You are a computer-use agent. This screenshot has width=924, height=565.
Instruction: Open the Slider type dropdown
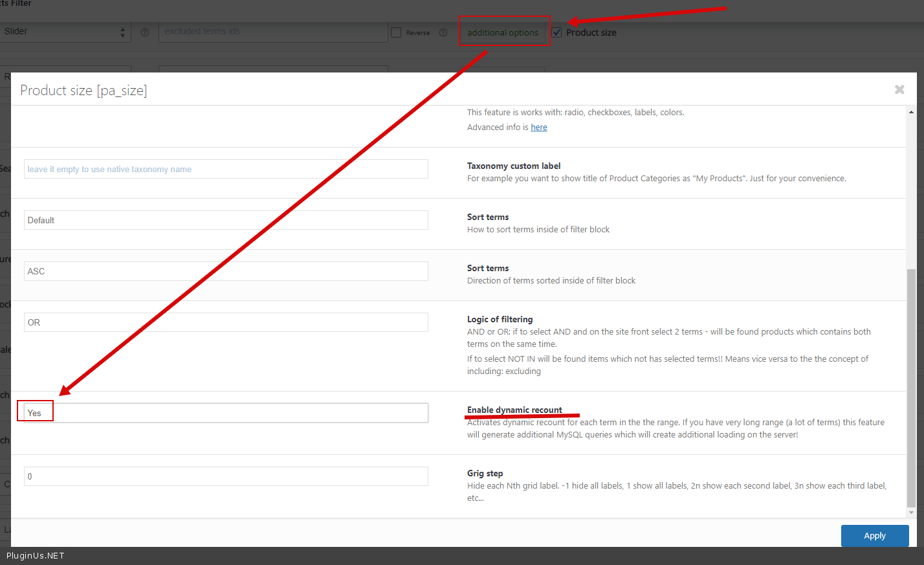(65, 32)
